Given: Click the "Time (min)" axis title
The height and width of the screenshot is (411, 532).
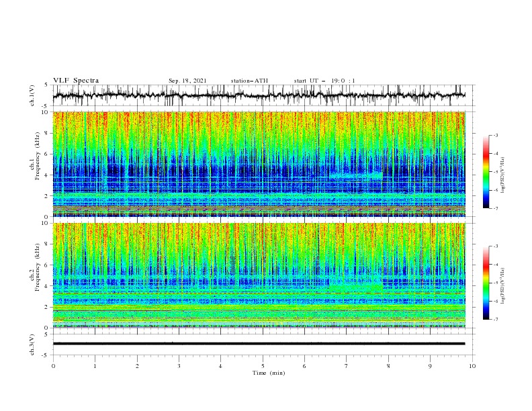Looking at the screenshot, I should pos(269,373).
